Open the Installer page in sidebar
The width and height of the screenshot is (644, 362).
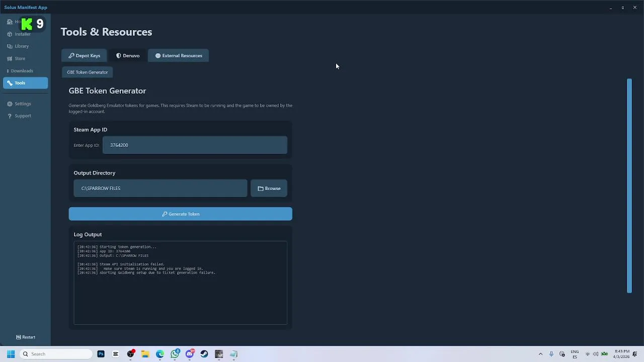click(25, 34)
